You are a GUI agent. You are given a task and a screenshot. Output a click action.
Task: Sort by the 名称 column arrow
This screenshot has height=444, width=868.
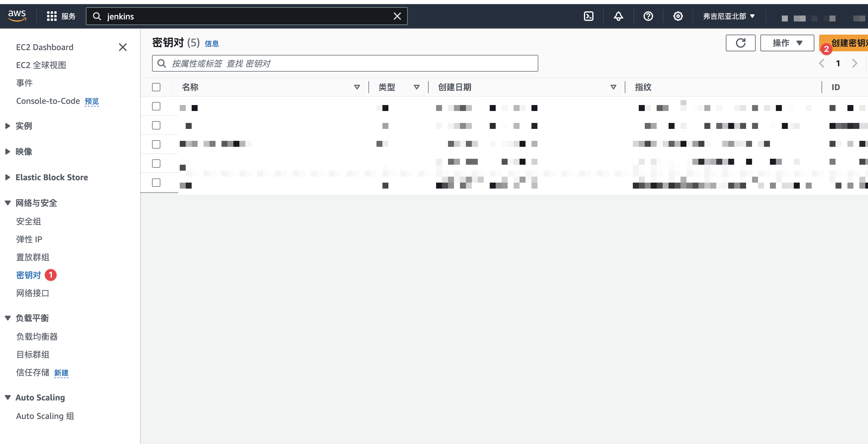[357, 87]
